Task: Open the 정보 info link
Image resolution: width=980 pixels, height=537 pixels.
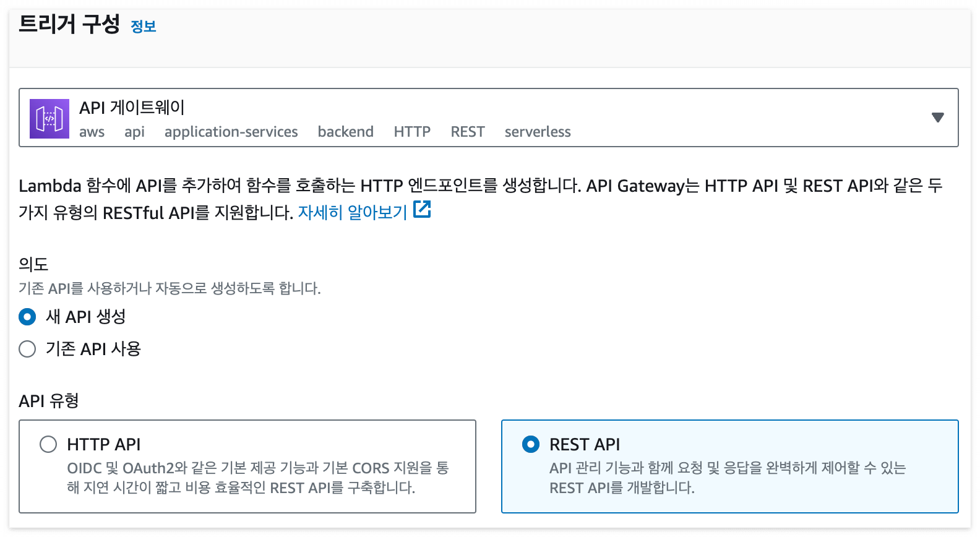Action: 144,27
